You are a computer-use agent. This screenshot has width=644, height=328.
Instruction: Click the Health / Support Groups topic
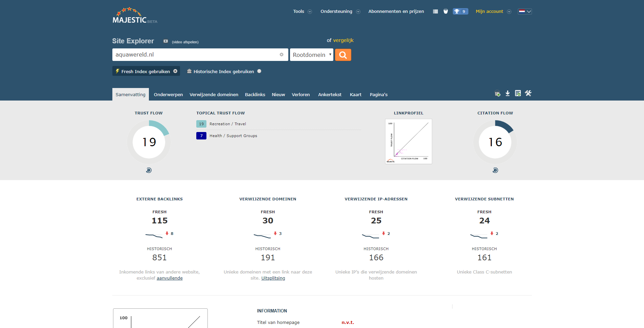[x=233, y=136]
